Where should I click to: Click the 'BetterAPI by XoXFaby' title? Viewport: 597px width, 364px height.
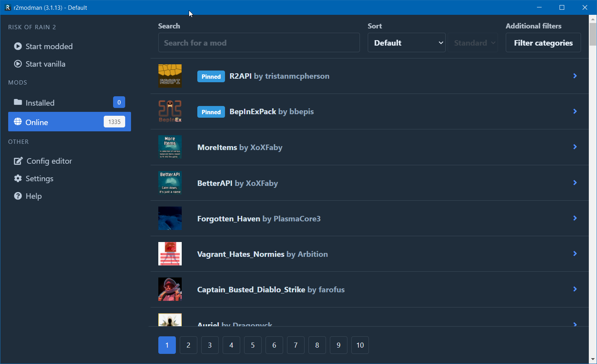(x=237, y=183)
